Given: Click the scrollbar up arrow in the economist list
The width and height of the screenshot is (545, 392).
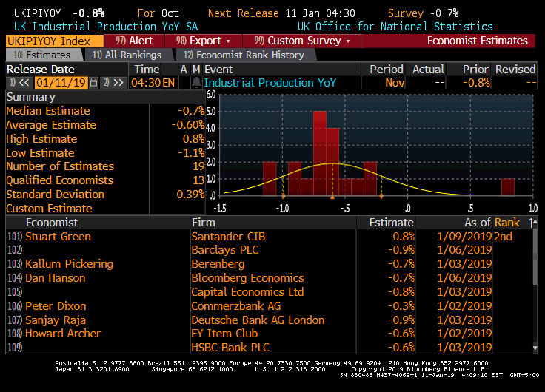Looking at the screenshot, I should 535,221.
